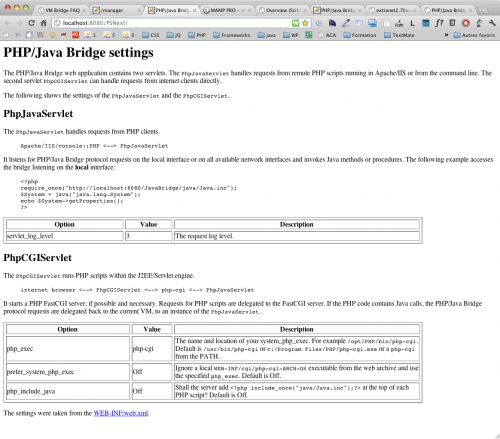Open the Frameworks bookmarks folder
500x439 pixels.
click(231, 35)
